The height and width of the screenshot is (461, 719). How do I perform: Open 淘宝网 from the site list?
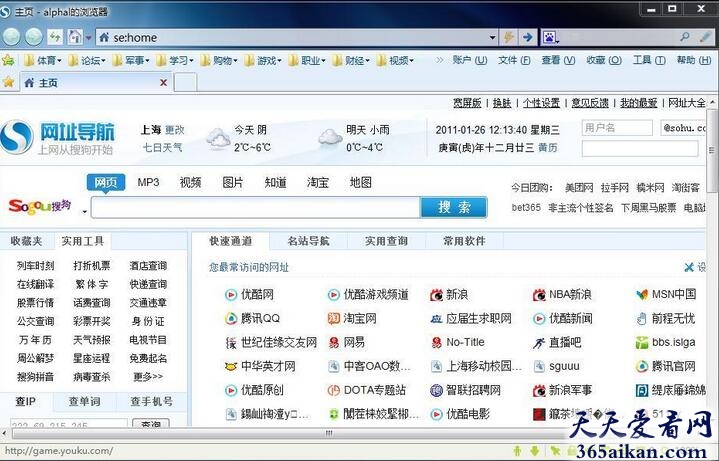(x=352, y=318)
